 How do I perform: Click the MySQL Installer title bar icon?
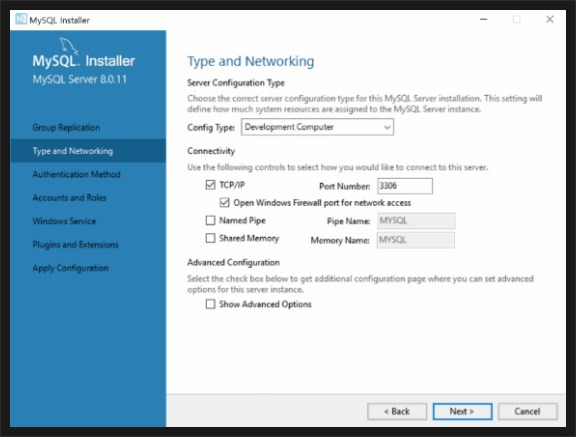[x=21, y=19]
